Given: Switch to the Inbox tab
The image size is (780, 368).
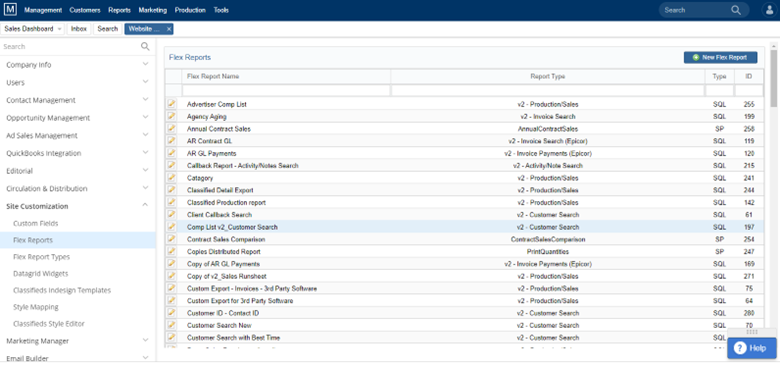Looking at the screenshot, I should (79, 29).
